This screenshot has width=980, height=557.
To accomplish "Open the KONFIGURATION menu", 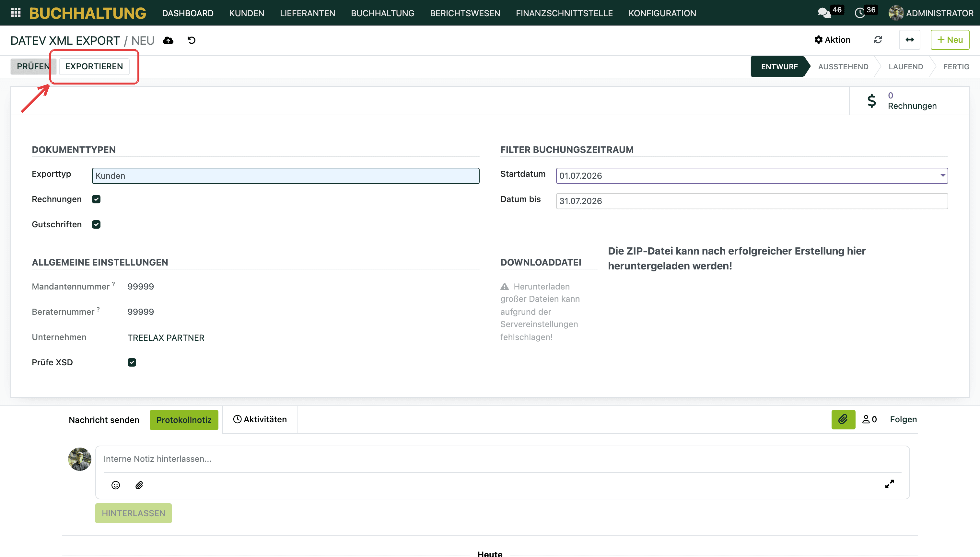I will pyautogui.click(x=662, y=13).
